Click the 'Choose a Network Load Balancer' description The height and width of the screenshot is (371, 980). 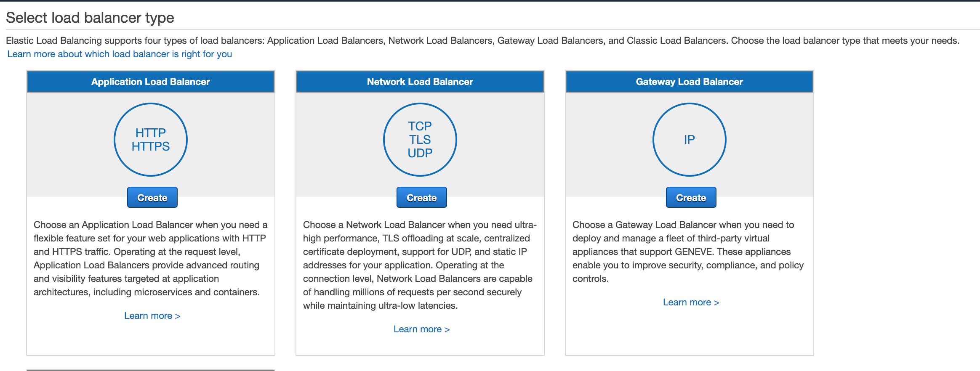[420, 265]
